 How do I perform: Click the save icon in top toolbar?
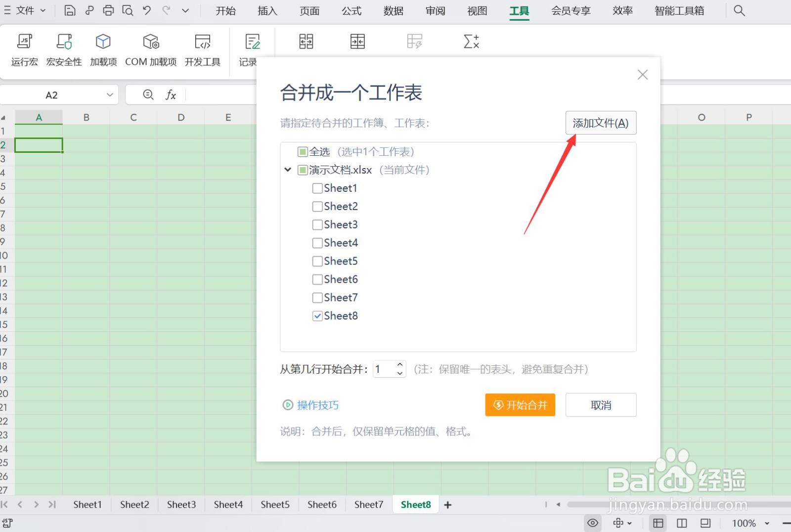(x=70, y=10)
